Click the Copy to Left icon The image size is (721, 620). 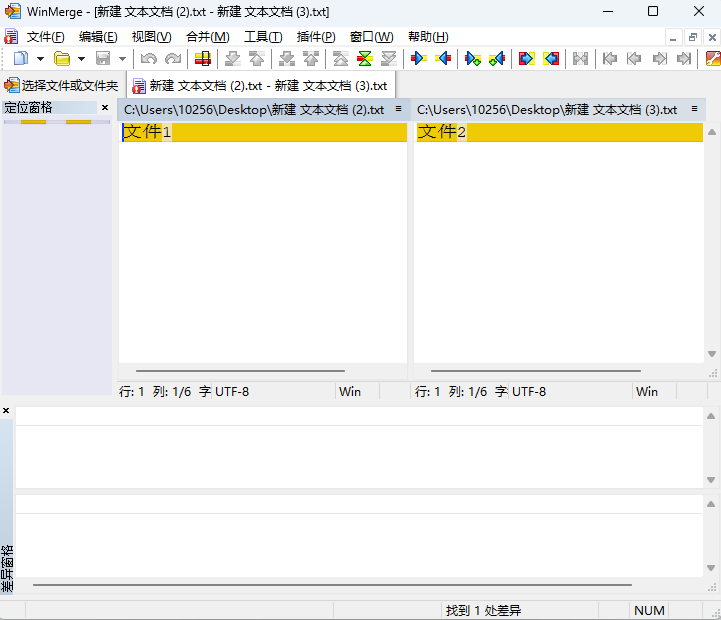pos(443,59)
